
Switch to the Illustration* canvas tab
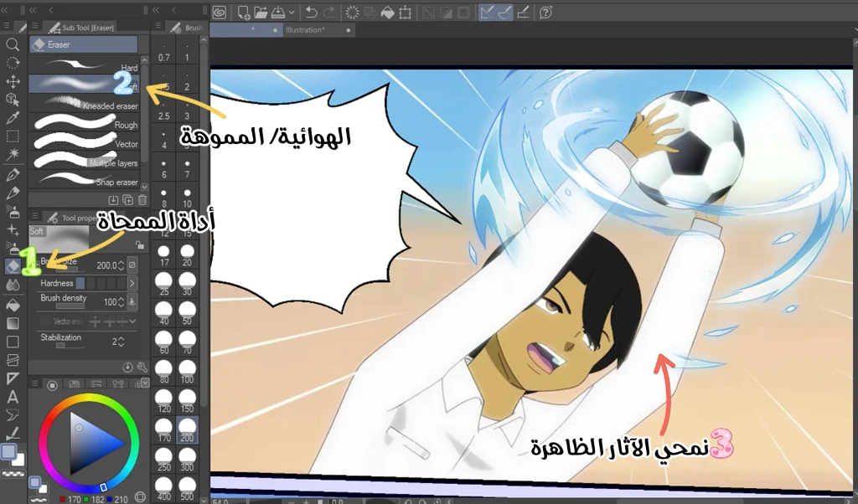tap(320, 30)
